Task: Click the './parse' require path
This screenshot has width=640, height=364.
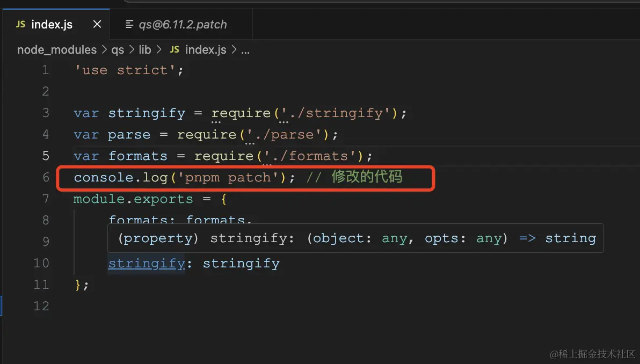Action: (285, 135)
